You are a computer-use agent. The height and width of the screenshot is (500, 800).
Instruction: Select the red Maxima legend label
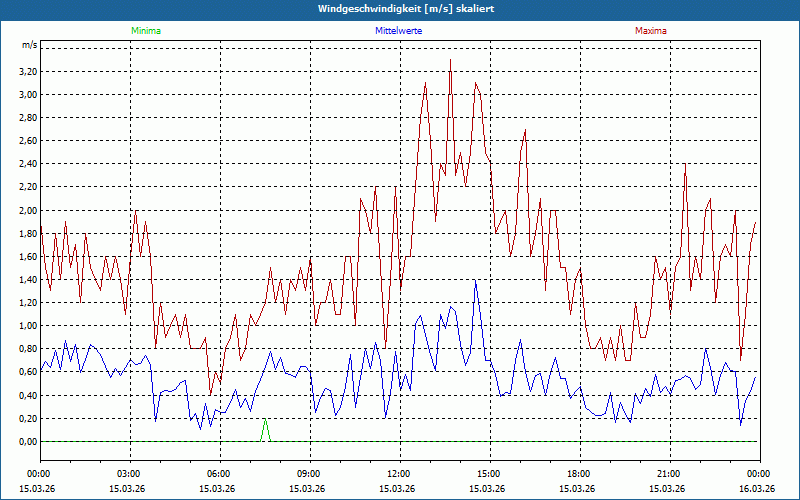click(651, 31)
